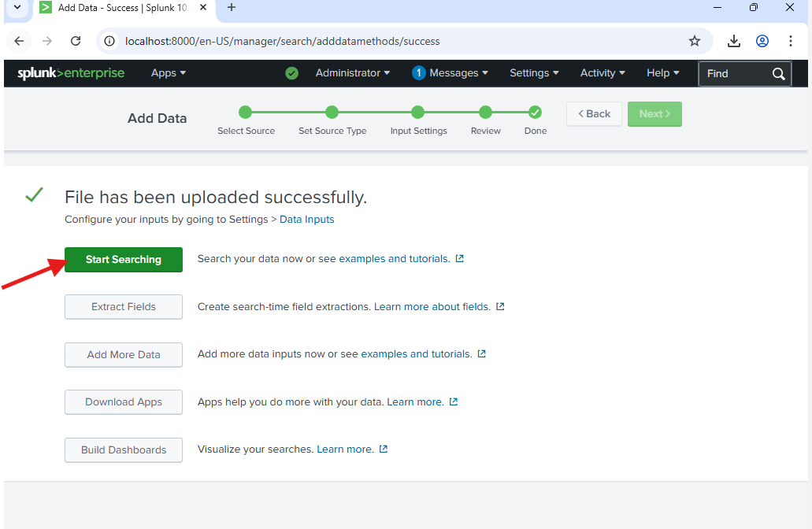
Task: Click the Select Source step marker
Action: (x=245, y=112)
